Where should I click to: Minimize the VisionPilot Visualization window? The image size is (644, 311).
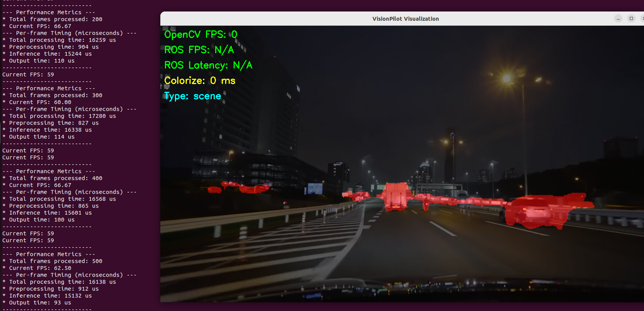click(x=618, y=19)
